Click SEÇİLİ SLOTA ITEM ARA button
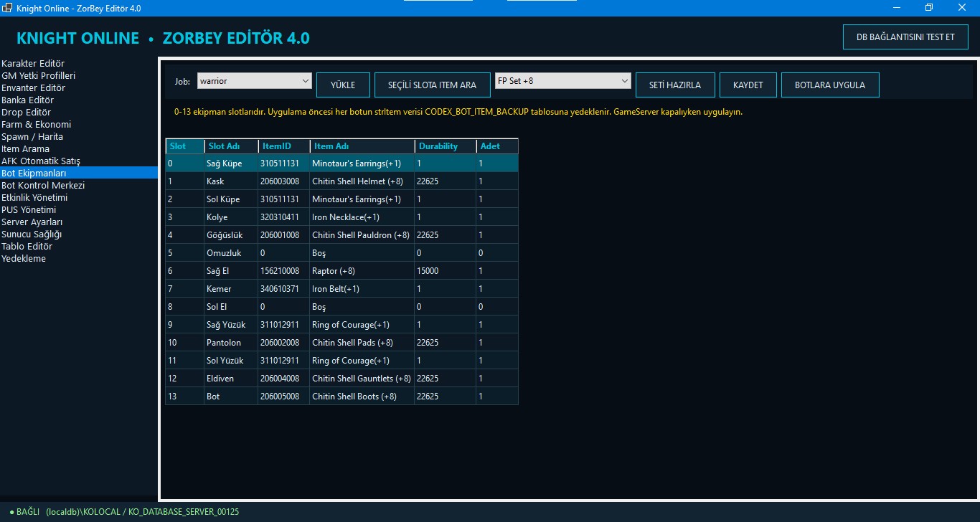The height and width of the screenshot is (522, 980). (x=432, y=85)
